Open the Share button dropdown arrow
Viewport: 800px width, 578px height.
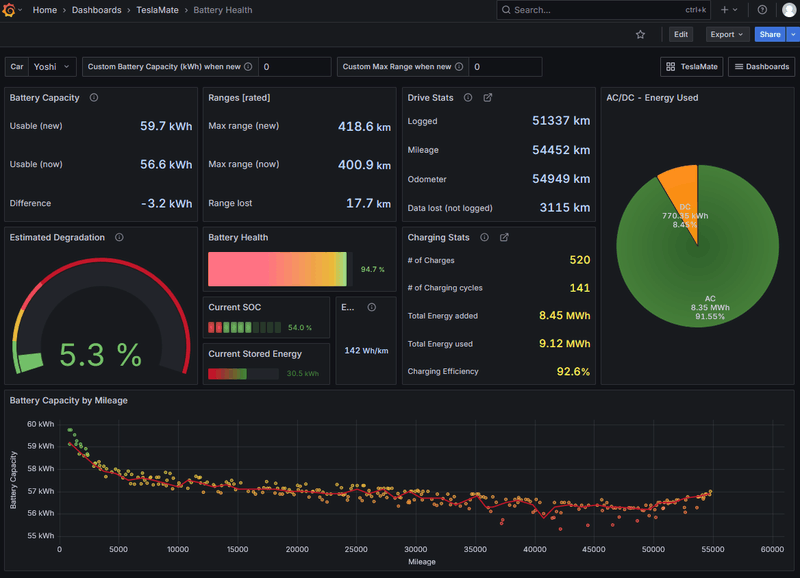click(793, 34)
